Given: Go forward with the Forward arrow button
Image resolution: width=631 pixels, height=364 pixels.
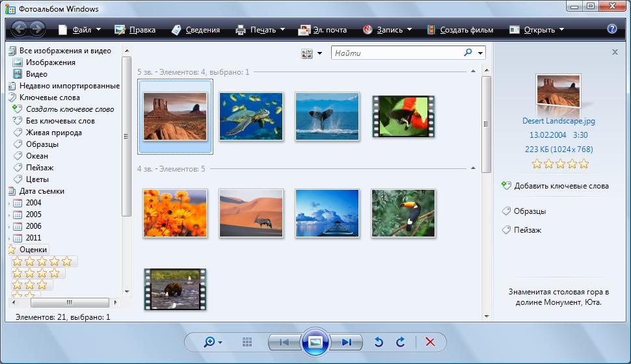Looking at the screenshot, I should (38, 29).
